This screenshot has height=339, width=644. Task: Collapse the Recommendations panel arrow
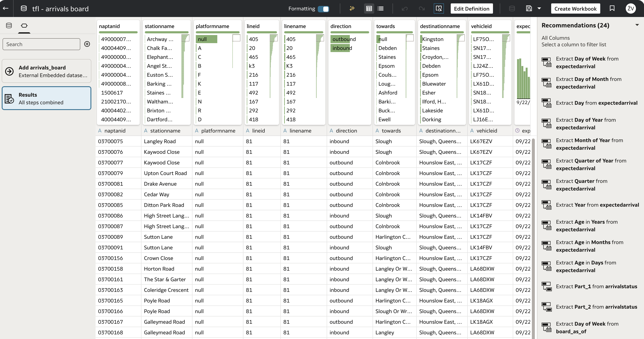point(637,25)
